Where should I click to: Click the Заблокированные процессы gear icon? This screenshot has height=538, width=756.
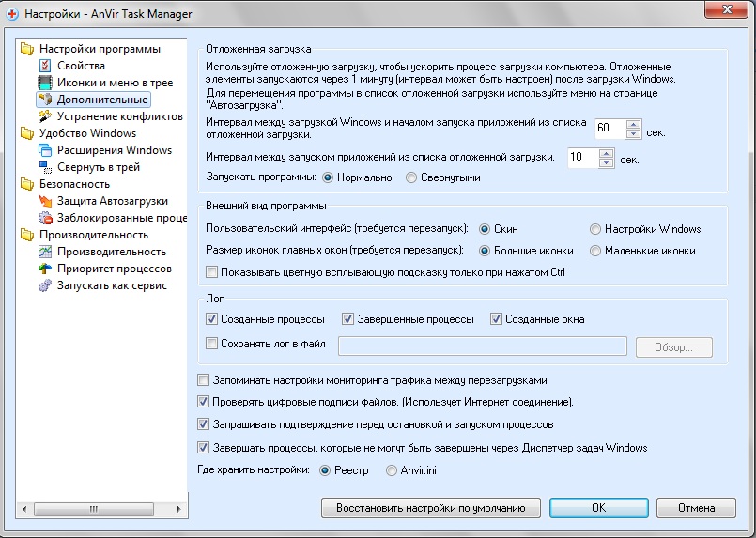pos(45,218)
